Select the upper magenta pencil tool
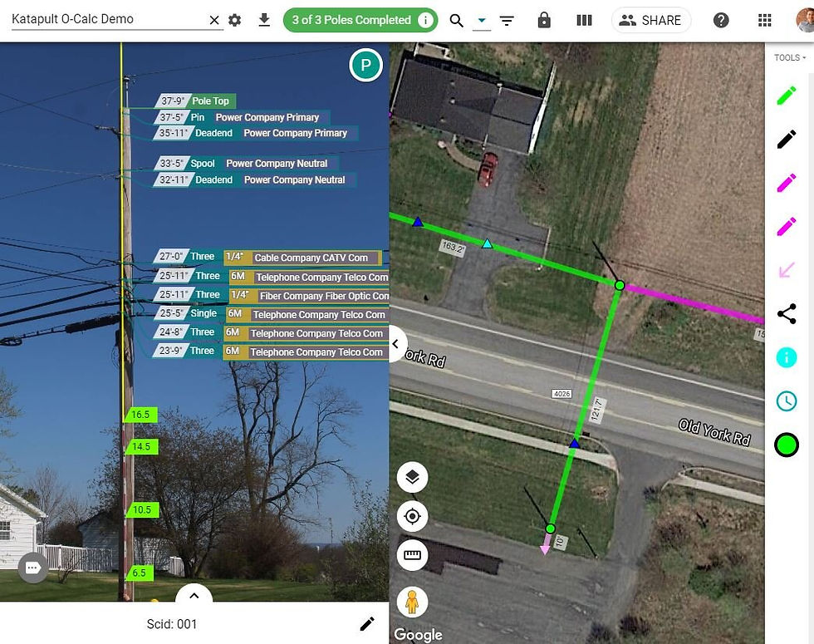814x644 pixels. (787, 183)
